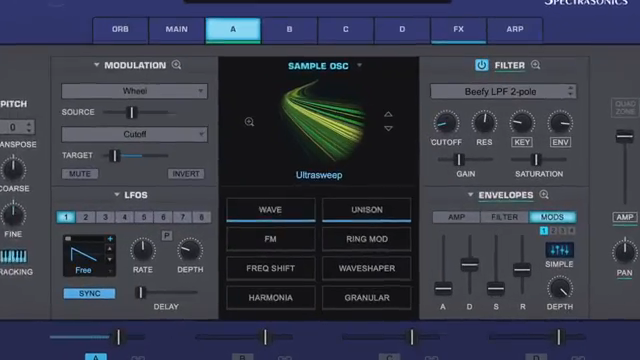The width and height of the screenshot is (640, 360).
Task: Open the Beefy LPF 2-pole filter dropdown
Action: pos(503,91)
